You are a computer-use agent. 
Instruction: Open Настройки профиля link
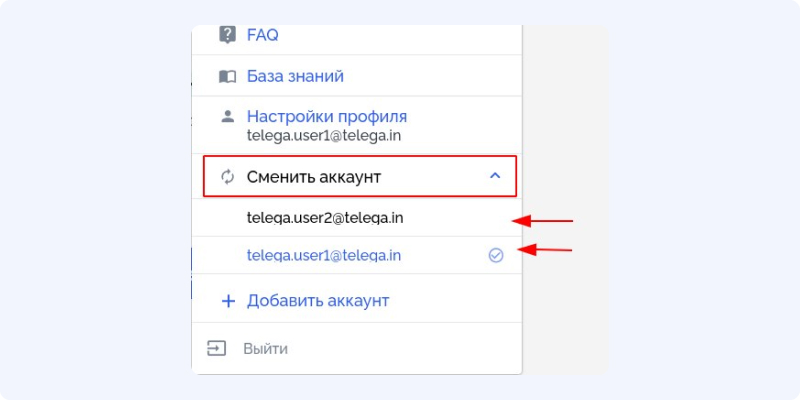pos(327,116)
